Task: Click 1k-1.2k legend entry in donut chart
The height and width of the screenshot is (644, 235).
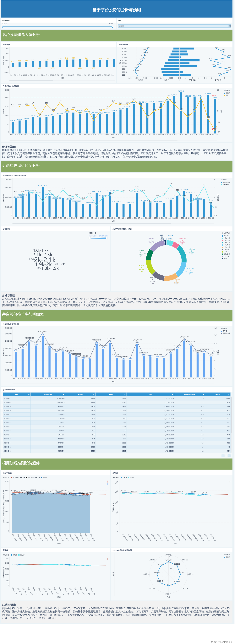Action: (225, 252)
